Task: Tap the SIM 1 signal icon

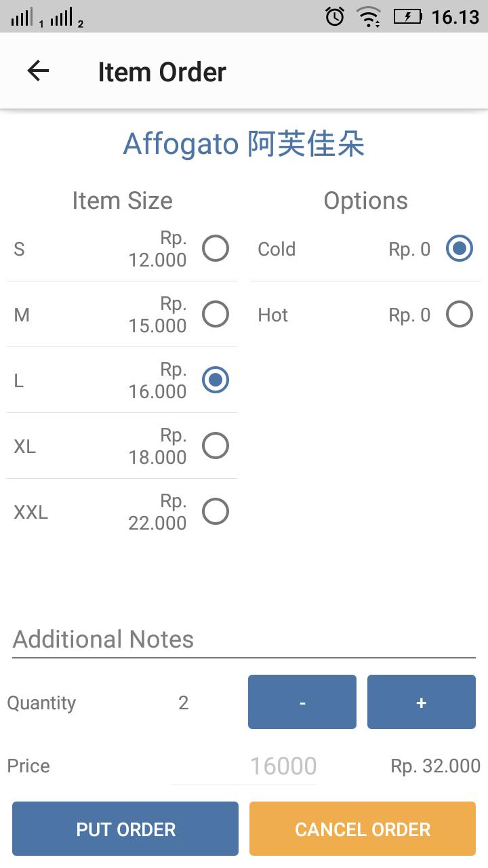Action: click(23, 17)
